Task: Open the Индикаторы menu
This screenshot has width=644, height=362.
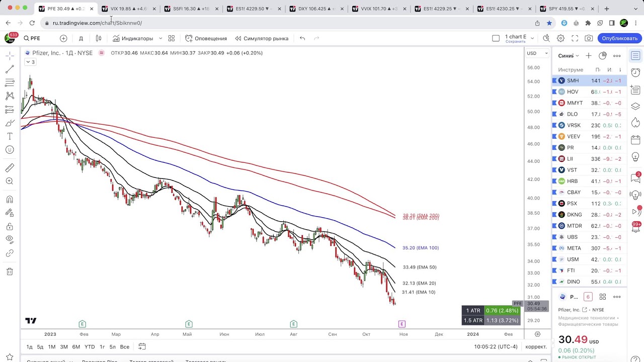Action: [133, 38]
